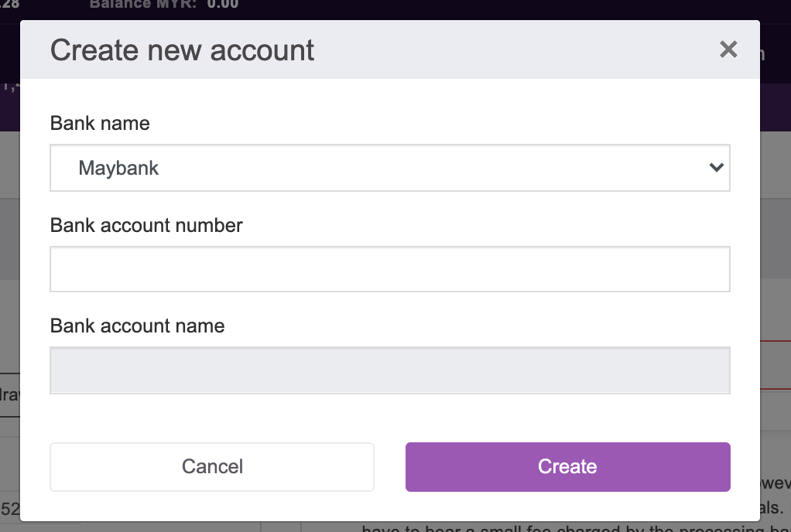Click the empty white area above Cancel button
791x532 pixels.
(x=212, y=418)
